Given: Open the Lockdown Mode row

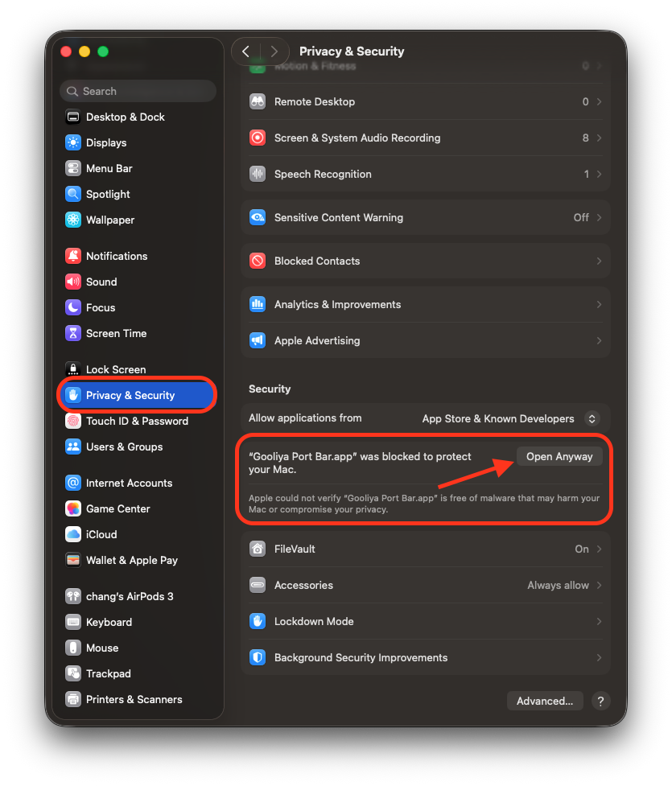Looking at the screenshot, I should (x=425, y=621).
